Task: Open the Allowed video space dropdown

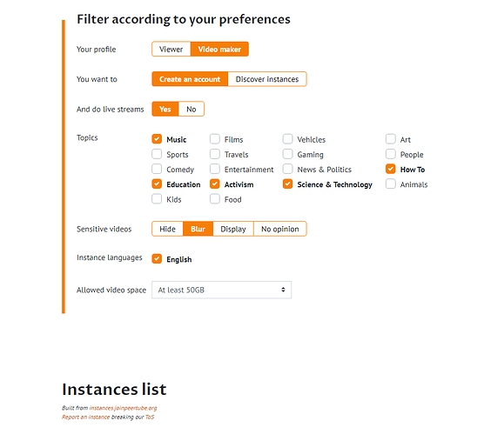Action: click(221, 290)
